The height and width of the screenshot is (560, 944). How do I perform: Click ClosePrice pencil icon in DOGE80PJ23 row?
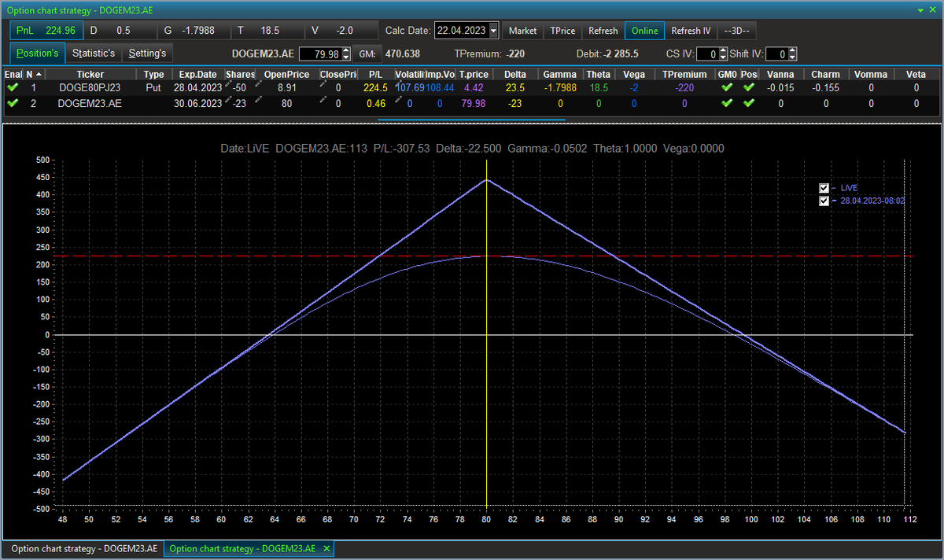(323, 83)
